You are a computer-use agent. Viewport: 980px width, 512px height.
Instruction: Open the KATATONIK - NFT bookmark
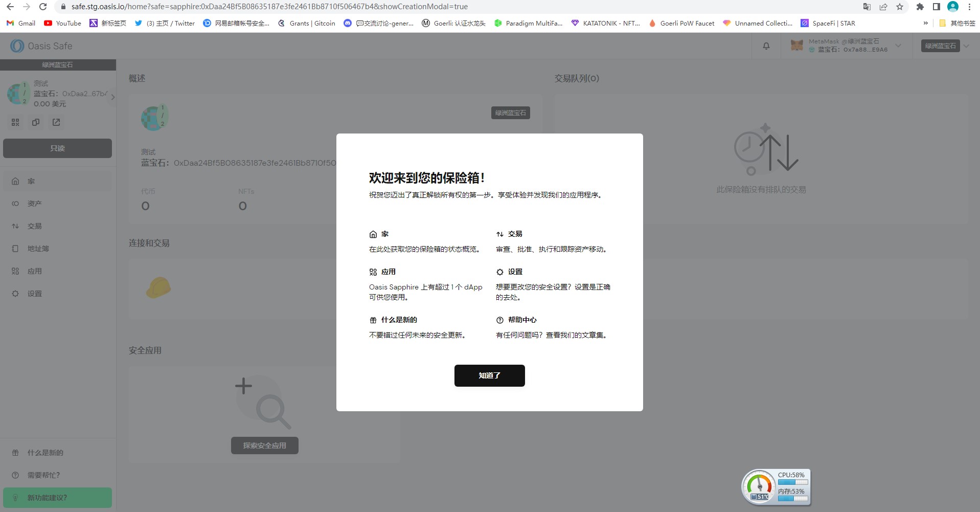(x=606, y=23)
